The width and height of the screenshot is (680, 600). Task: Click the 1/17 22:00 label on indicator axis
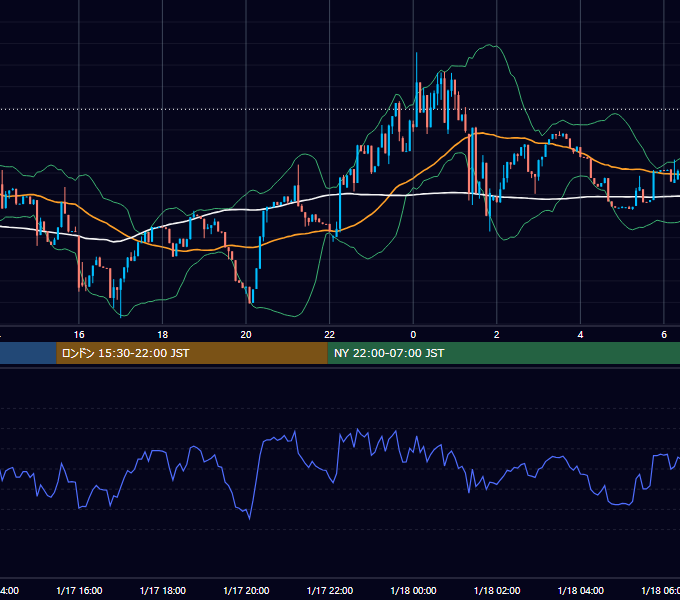[330, 590]
